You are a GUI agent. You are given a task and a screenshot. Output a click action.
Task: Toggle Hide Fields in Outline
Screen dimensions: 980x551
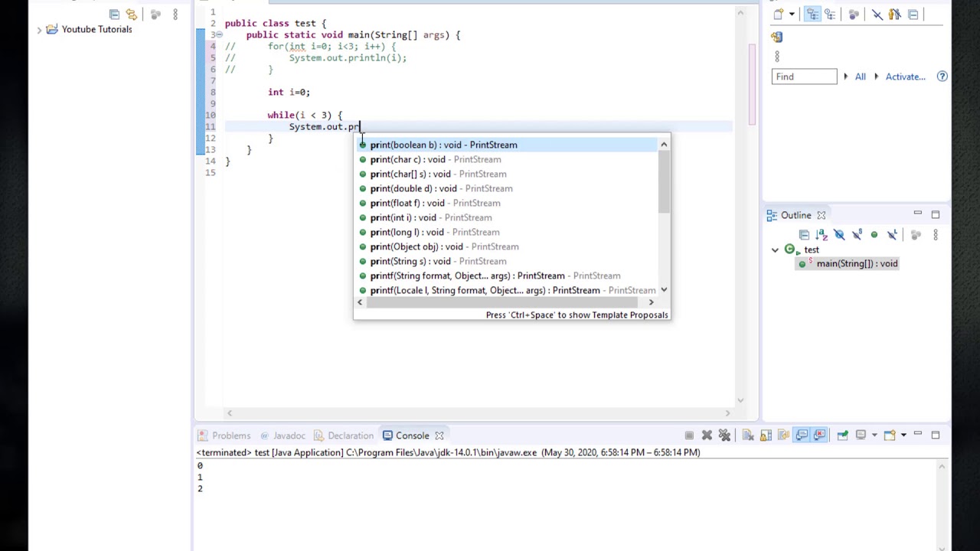[839, 234]
